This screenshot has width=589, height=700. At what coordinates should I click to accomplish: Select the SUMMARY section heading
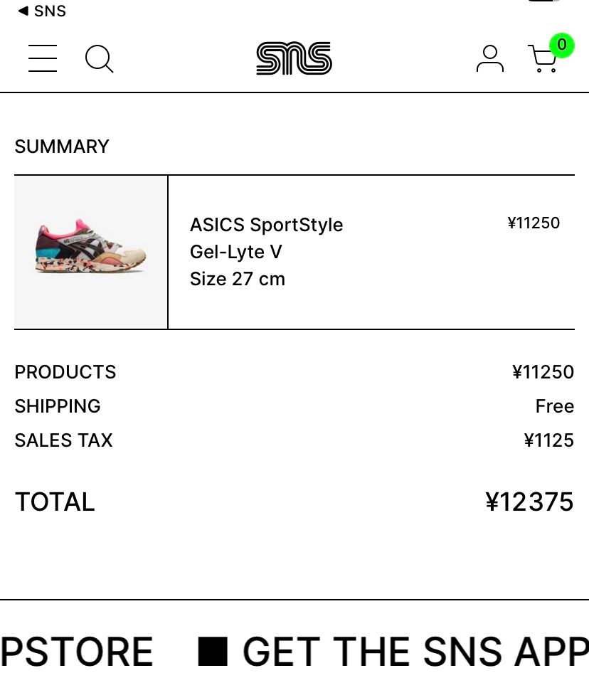[x=62, y=147]
